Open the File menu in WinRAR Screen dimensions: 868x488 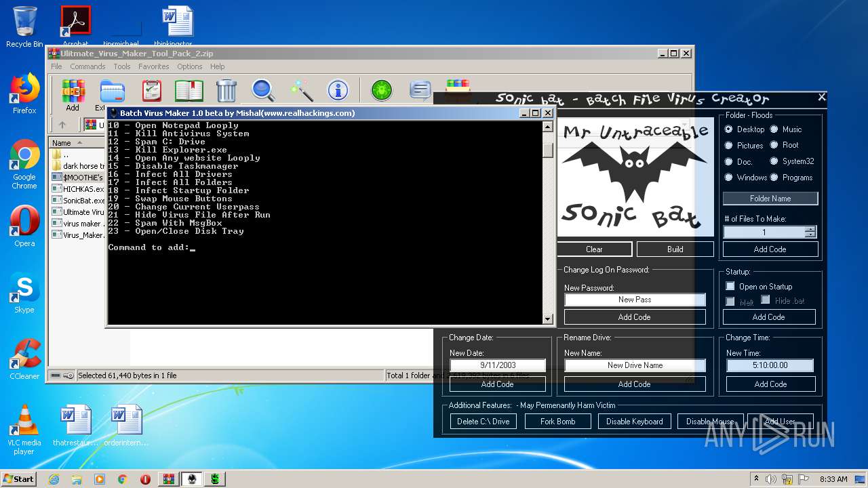56,66
